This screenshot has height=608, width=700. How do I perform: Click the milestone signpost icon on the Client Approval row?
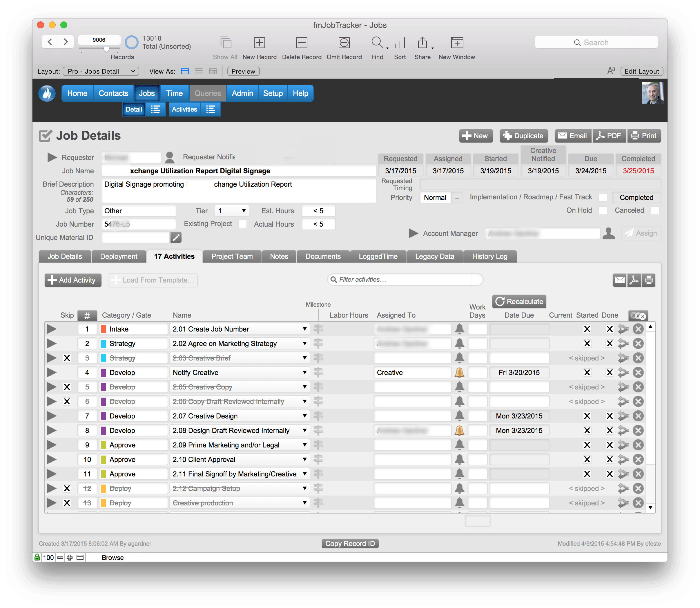tap(318, 459)
